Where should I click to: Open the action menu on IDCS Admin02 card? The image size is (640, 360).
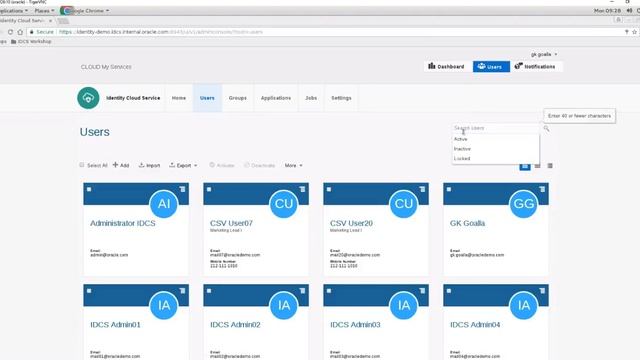pos(302,291)
